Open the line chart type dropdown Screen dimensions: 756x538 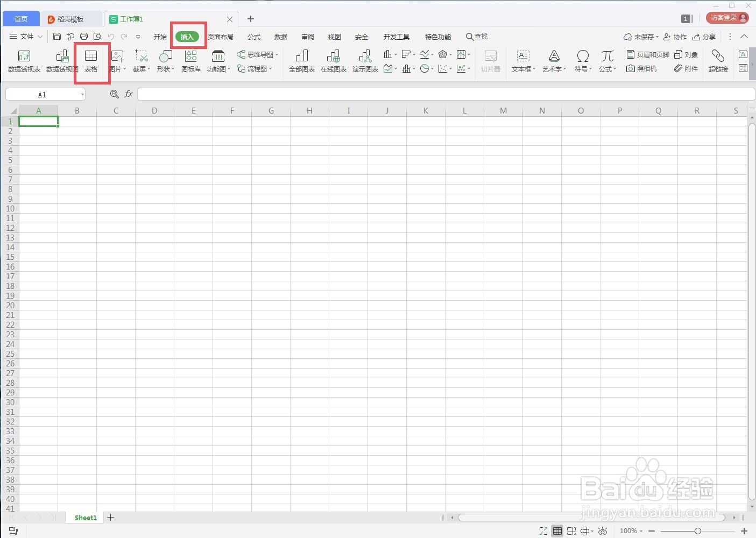pos(427,54)
